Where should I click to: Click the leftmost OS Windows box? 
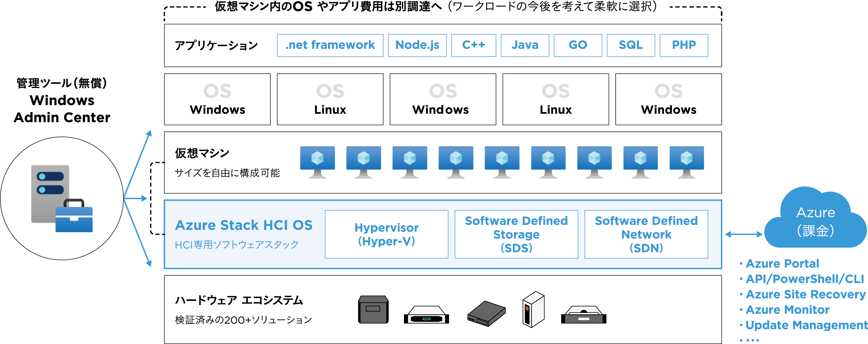pyautogui.click(x=217, y=99)
